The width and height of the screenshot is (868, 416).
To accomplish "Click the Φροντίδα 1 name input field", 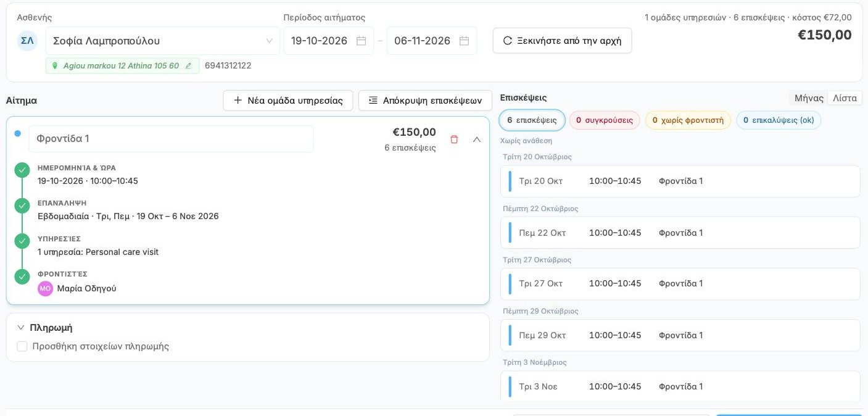I will (x=171, y=139).
